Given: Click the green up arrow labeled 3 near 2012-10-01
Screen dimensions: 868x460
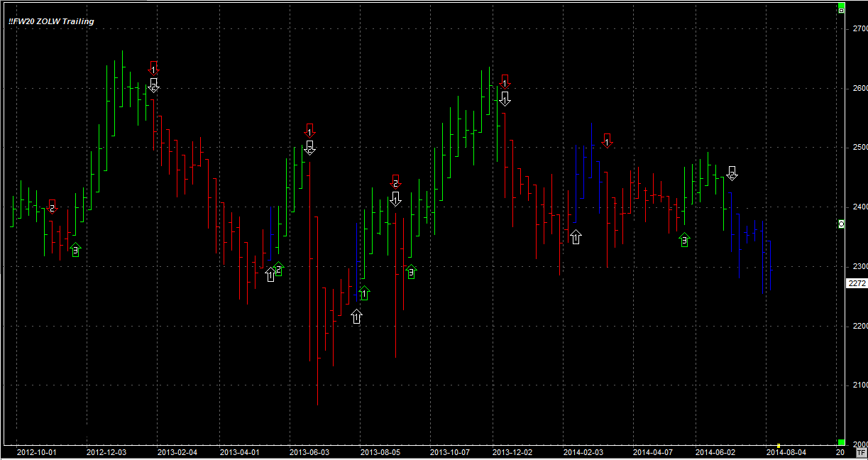Looking at the screenshot, I should click(x=75, y=250).
